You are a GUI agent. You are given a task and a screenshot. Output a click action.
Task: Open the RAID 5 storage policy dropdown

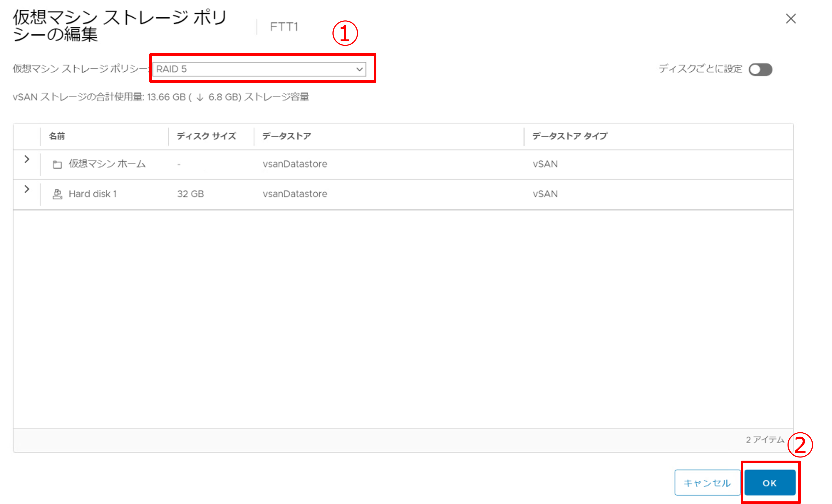coord(259,69)
